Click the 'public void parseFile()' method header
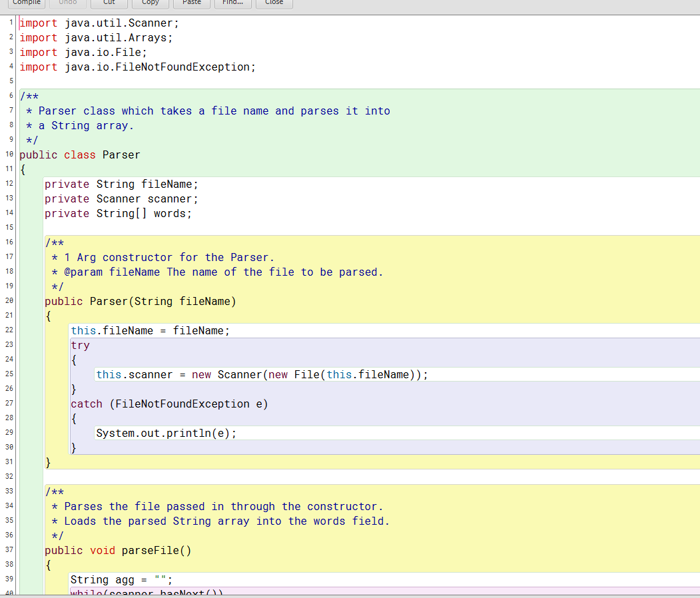Image resolution: width=700 pixels, height=598 pixels. coord(118,551)
